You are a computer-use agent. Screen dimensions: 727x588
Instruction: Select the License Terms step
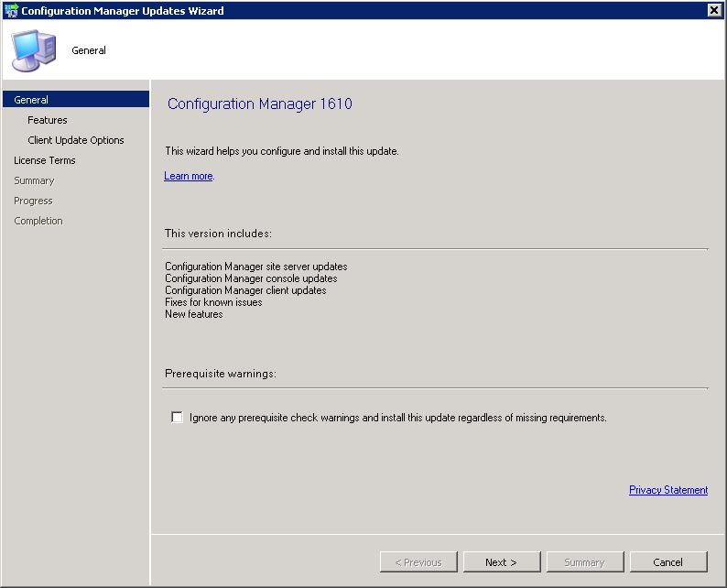coord(45,160)
